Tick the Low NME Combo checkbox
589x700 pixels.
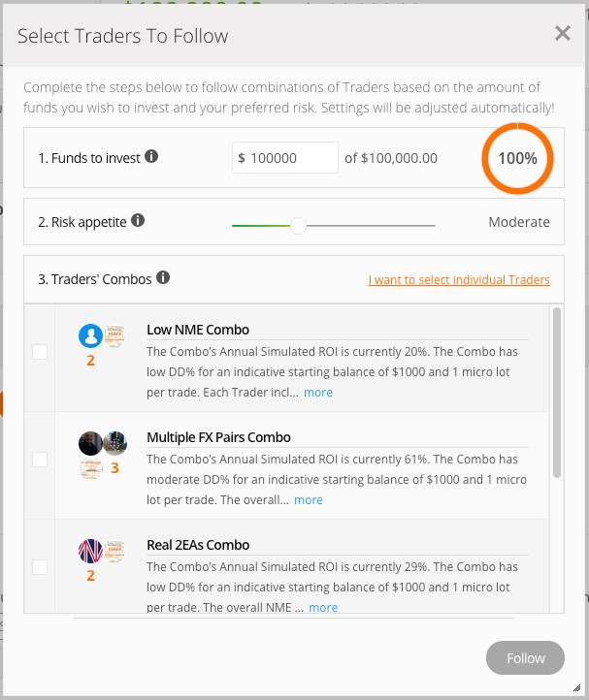click(40, 352)
